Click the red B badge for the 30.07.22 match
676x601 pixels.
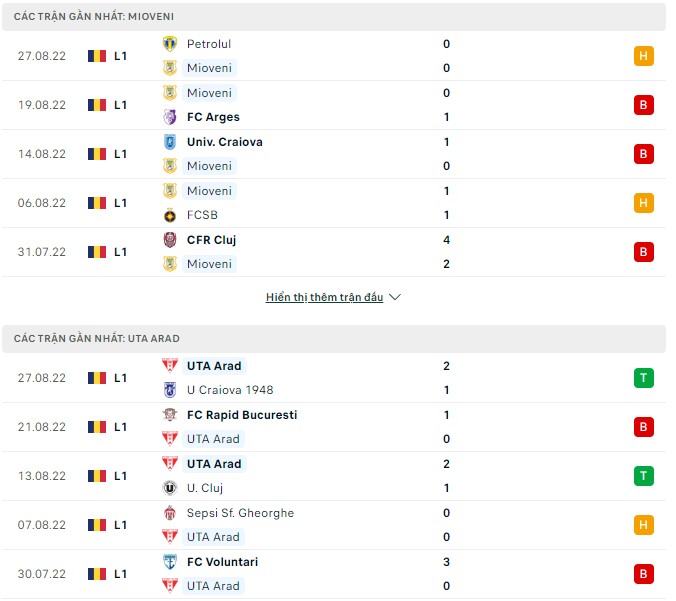pyautogui.click(x=643, y=574)
